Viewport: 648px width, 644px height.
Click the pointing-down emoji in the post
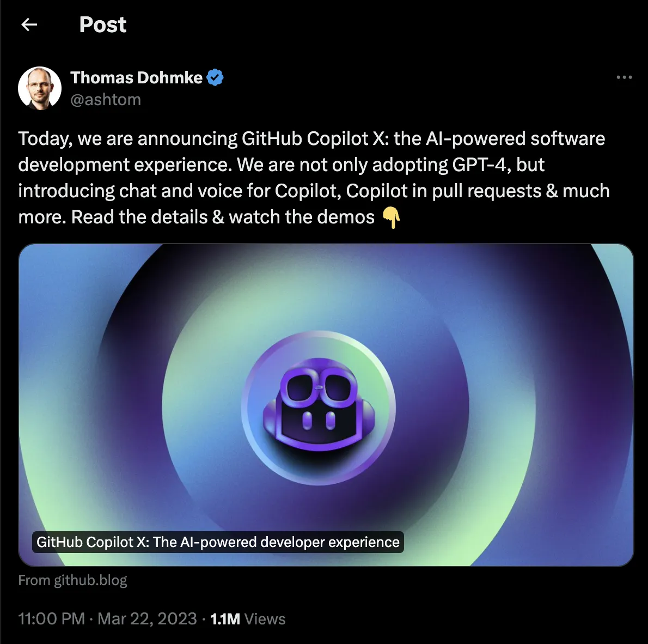tap(390, 217)
